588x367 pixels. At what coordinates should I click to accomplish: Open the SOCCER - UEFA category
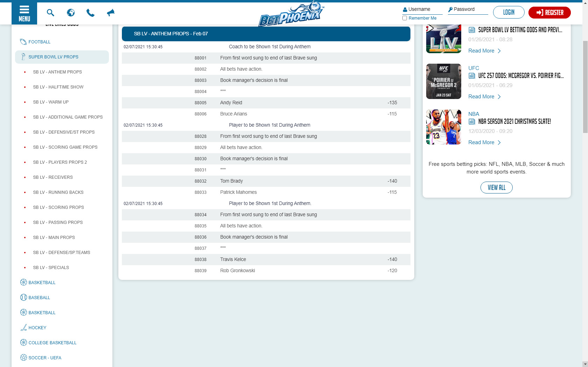[45, 358]
